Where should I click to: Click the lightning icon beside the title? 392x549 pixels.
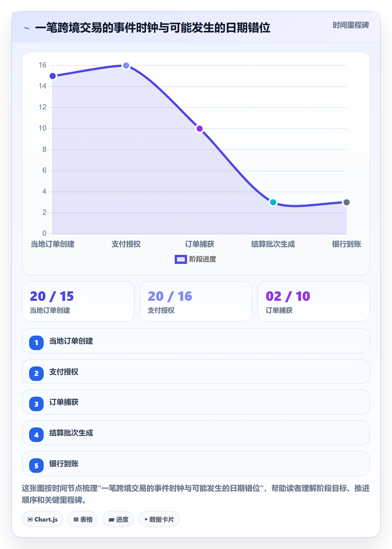[x=27, y=28]
